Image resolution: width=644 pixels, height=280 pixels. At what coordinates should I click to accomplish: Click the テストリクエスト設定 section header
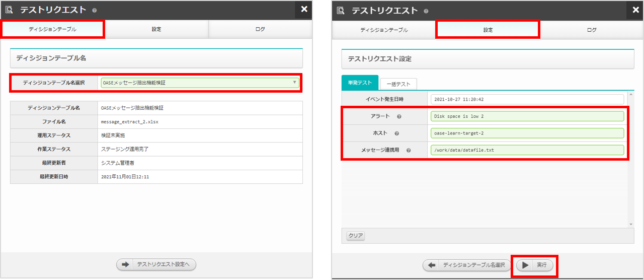(x=488, y=59)
